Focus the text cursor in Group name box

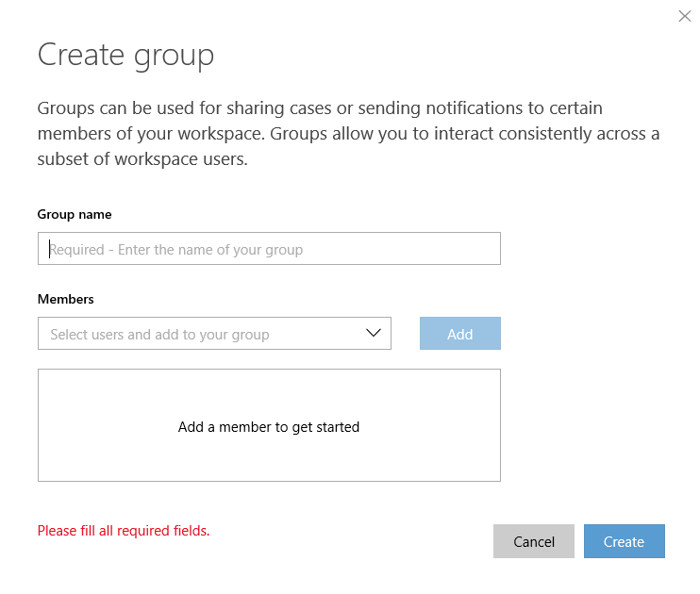[269, 249]
